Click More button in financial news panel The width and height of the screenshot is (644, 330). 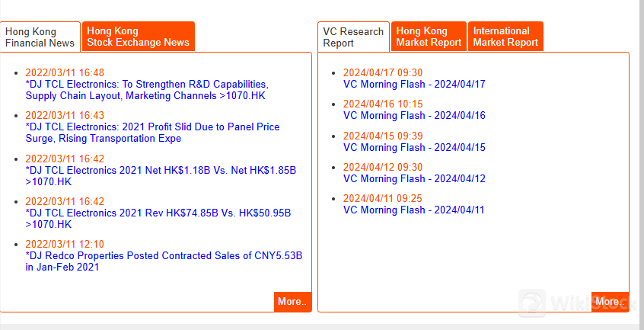click(x=292, y=302)
